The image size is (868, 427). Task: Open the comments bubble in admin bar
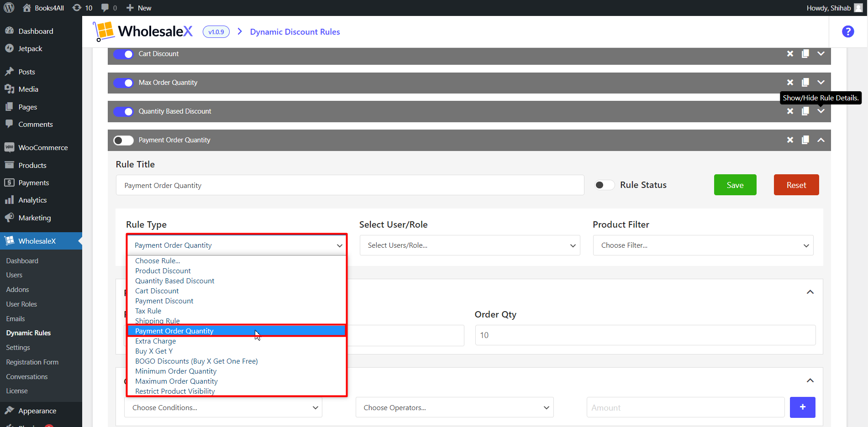click(109, 8)
